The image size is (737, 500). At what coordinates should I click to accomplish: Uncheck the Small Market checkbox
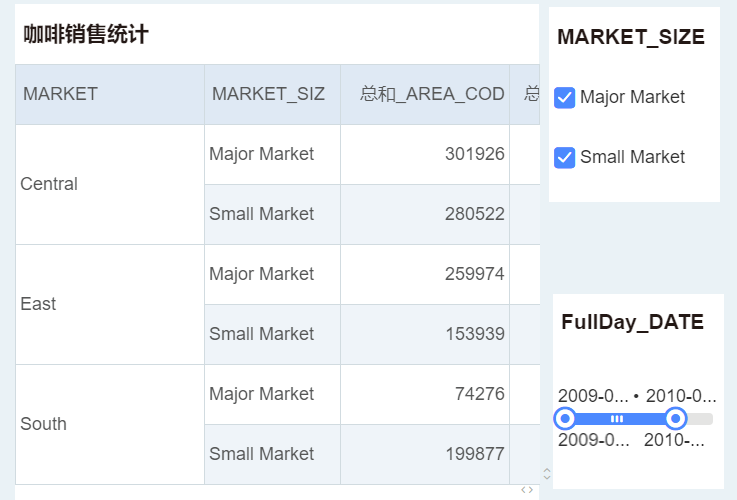tap(565, 157)
